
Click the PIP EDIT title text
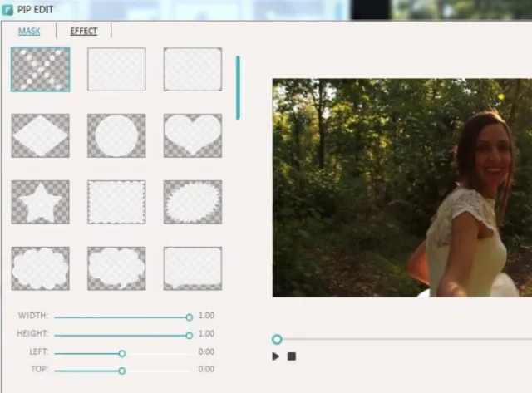tap(35, 9)
